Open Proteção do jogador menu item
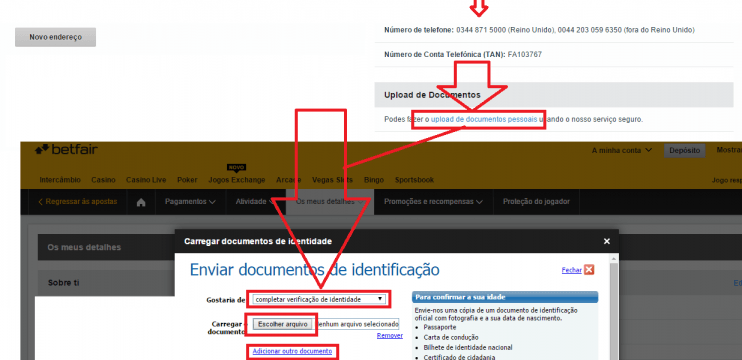 [536, 202]
